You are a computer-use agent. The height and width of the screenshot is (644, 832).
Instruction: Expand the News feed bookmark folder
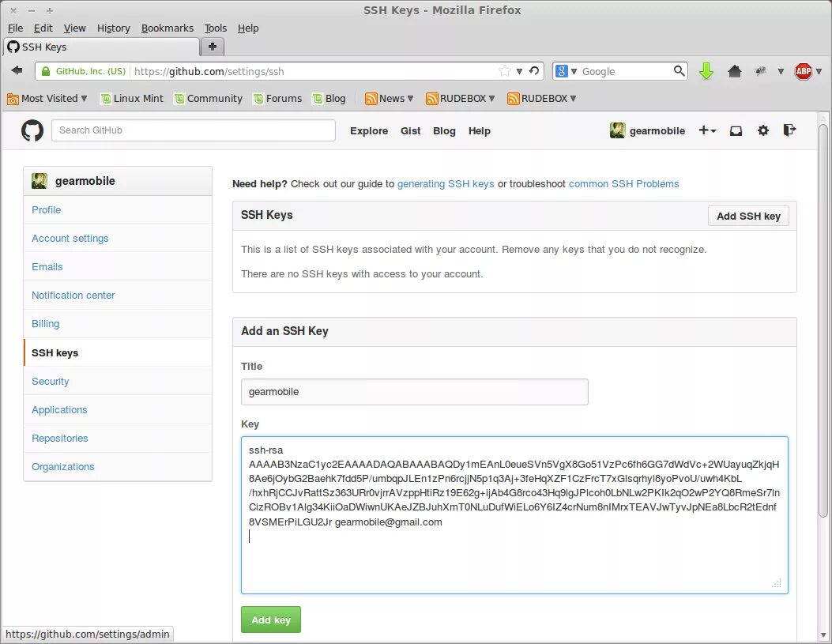tap(389, 99)
